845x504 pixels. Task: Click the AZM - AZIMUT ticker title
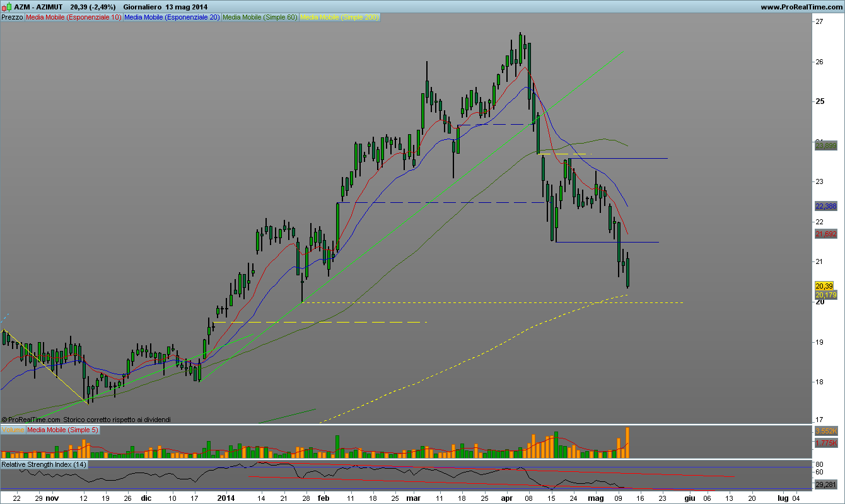[38, 6]
